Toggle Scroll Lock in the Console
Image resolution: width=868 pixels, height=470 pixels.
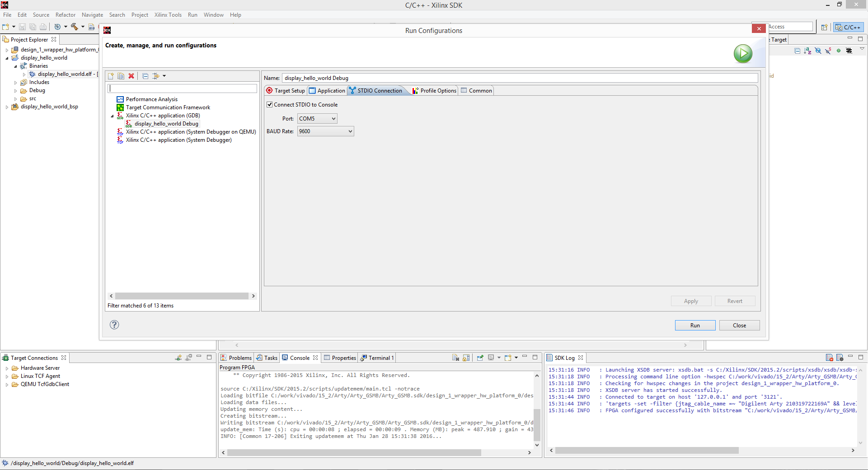pyautogui.click(x=466, y=358)
